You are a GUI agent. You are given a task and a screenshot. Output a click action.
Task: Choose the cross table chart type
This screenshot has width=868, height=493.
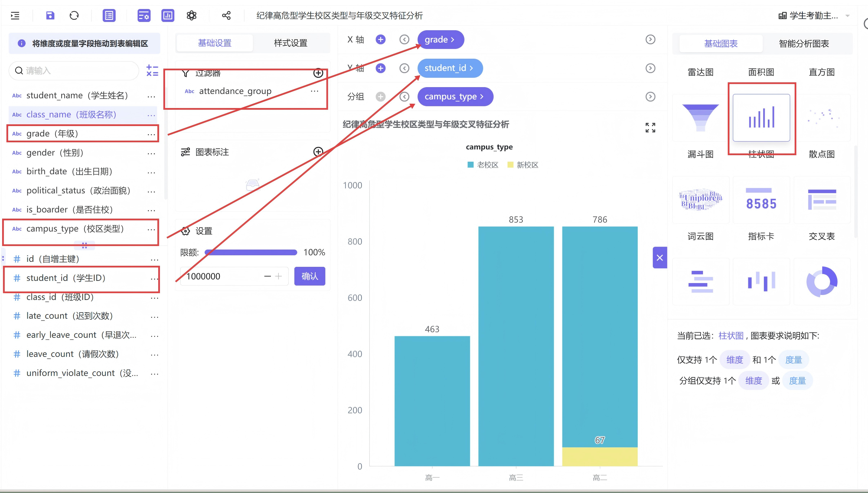coord(822,200)
